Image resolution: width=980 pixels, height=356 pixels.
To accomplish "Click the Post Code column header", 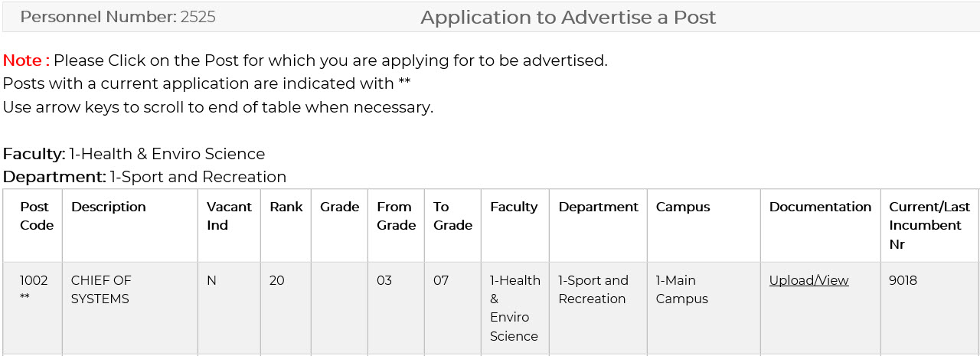I will 37,216.
